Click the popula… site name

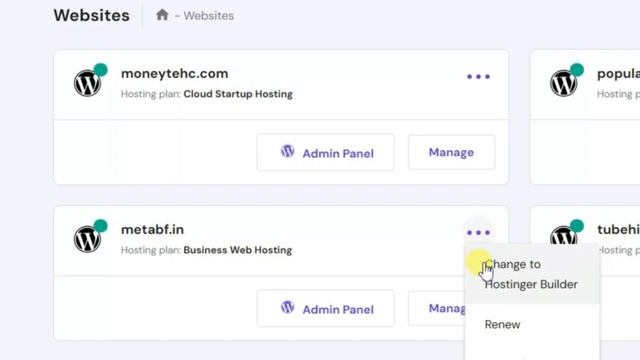click(x=618, y=74)
